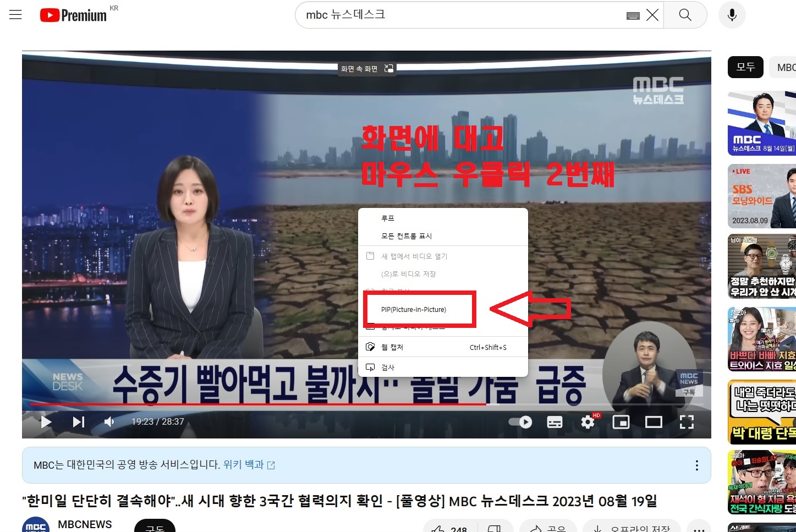Go to YouTube Premium home logo
Screen dimensions: 796x532
click(x=73, y=15)
